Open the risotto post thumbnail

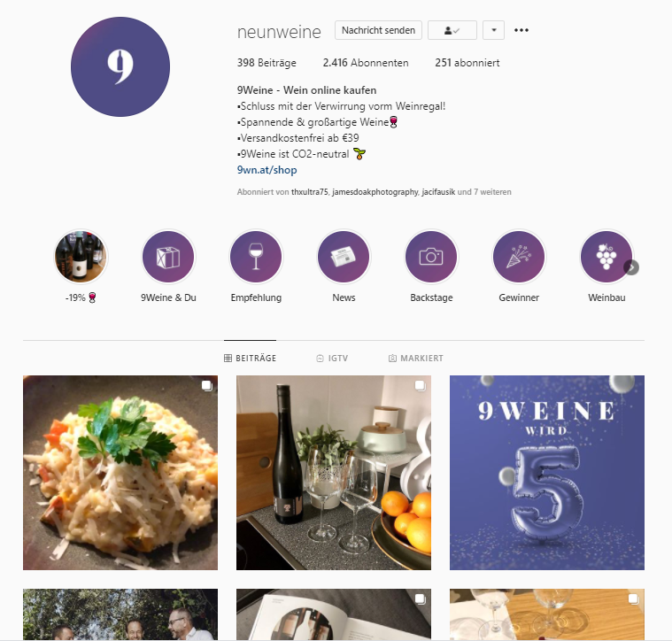[120, 473]
